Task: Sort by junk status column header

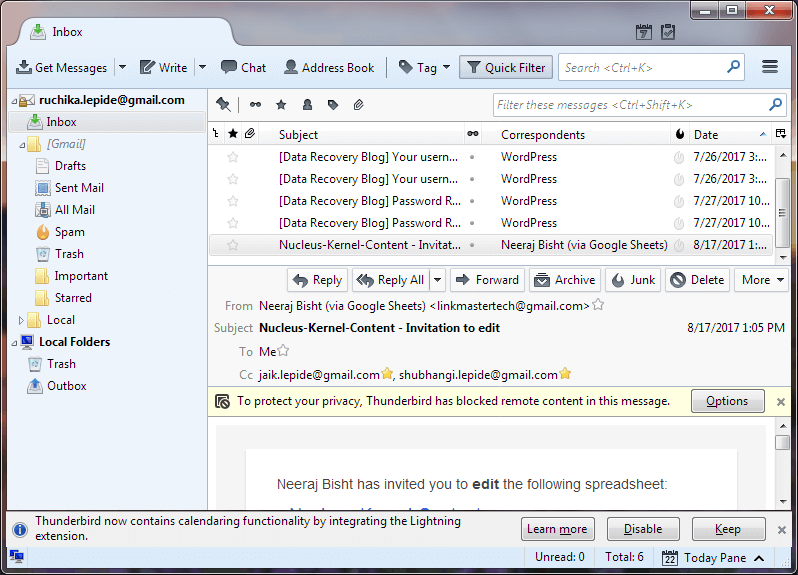Action: (680, 134)
